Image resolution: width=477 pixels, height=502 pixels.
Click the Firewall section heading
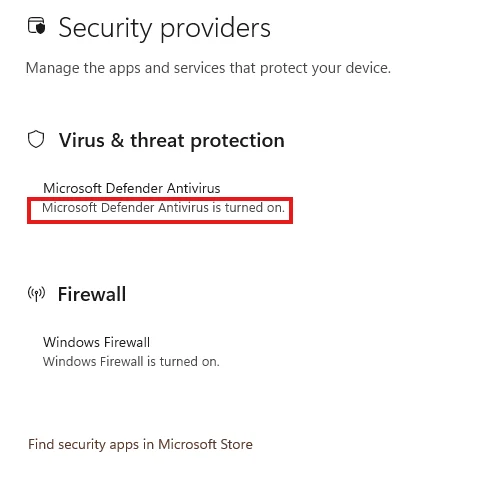click(92, 294)
